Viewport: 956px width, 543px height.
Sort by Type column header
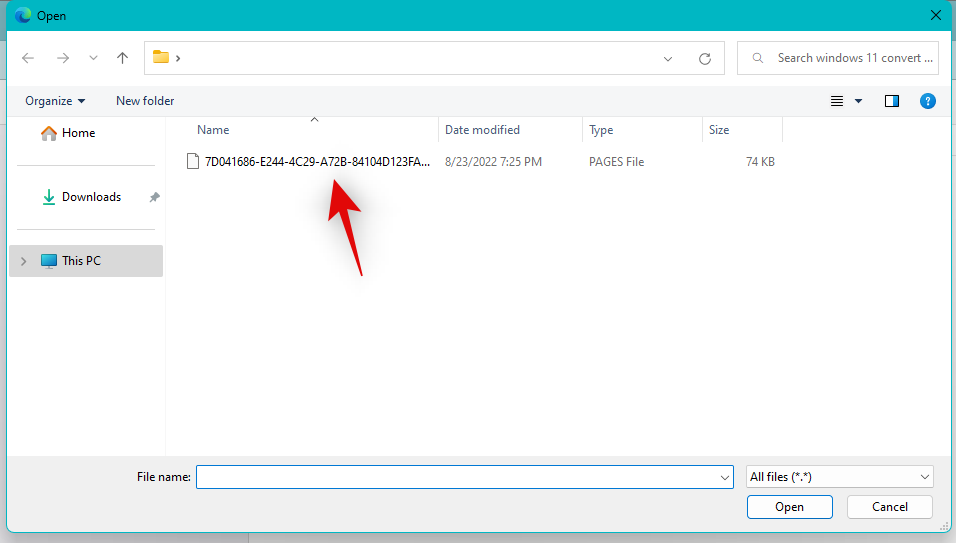(x=601, y=130)
